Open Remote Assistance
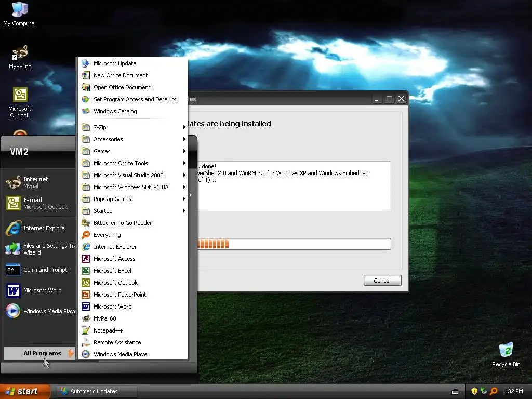The image size is (532, 399). point(132,342)
